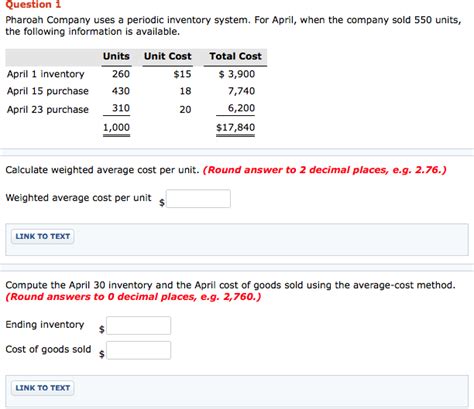
Task: Click the 7,740 total cost cell
Action: pyautogui.click(x=241, y=91)
